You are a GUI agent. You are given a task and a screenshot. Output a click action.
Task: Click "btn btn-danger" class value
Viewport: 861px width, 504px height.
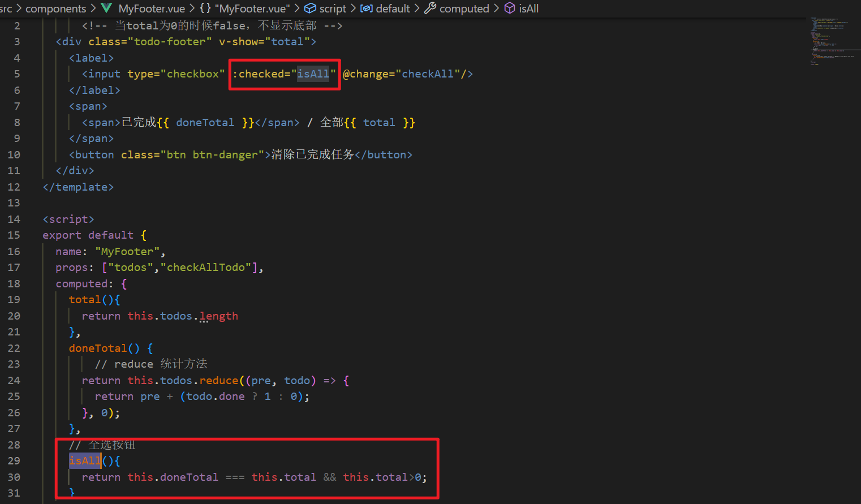tap(212, 155)
